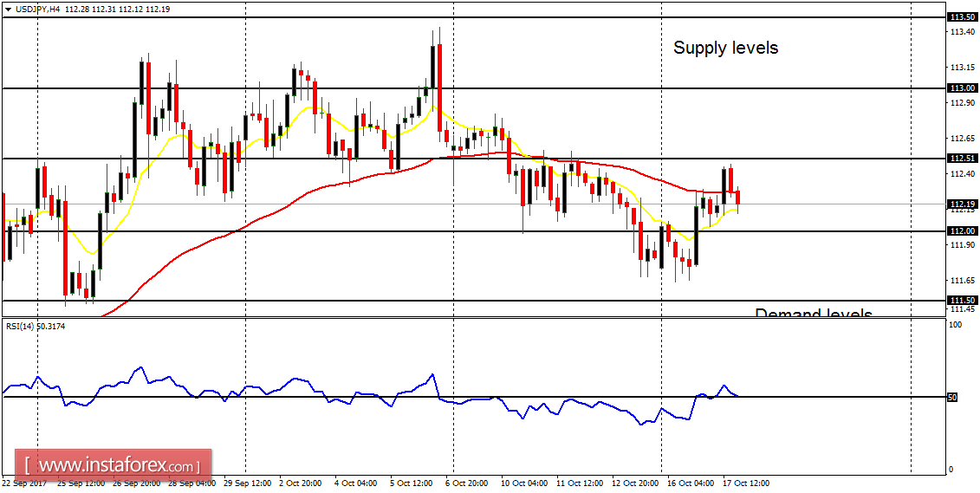Select the USDJPY,H4 chart title text
Viewport: 980px width, 493px height.
(36, 10)
